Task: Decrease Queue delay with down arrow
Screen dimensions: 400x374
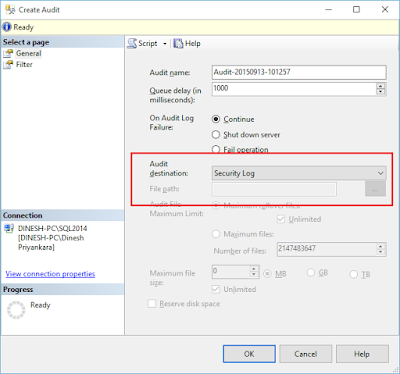Action: pyautogui.click(x=380, y=92)
